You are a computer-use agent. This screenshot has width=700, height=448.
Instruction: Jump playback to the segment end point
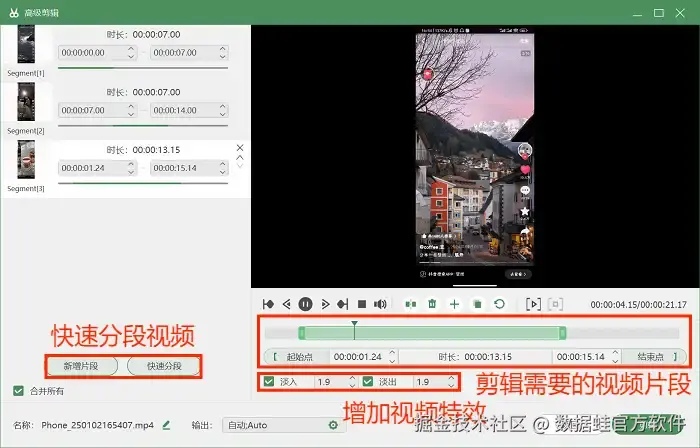click(343, 304)
